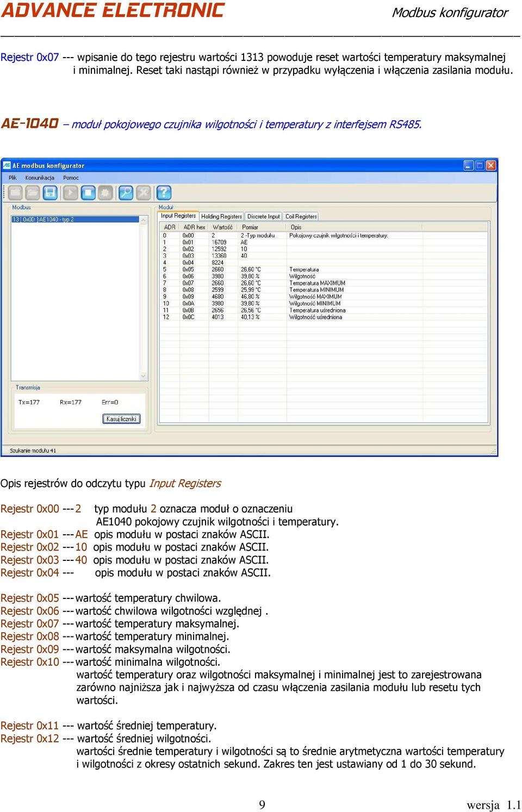Click the Modbus list scroll down arrow

[x=144, y=376]
